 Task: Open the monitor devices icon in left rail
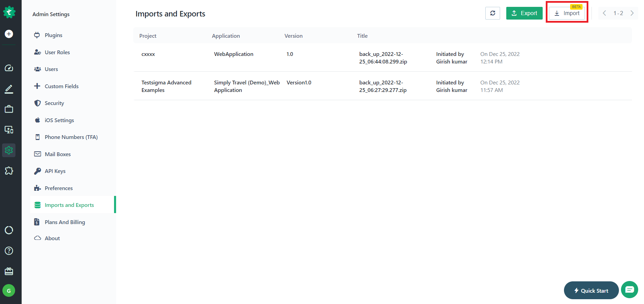point(9,130)
